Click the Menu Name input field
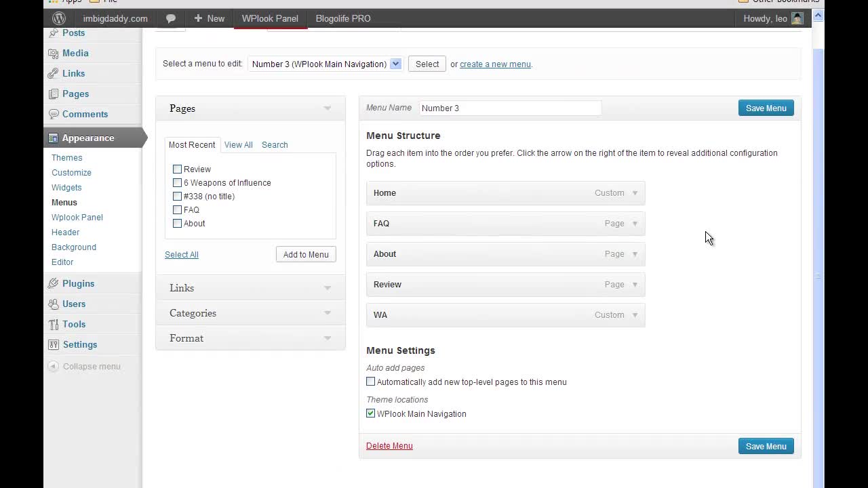This screenshot has height=488, width=868. 510,108
